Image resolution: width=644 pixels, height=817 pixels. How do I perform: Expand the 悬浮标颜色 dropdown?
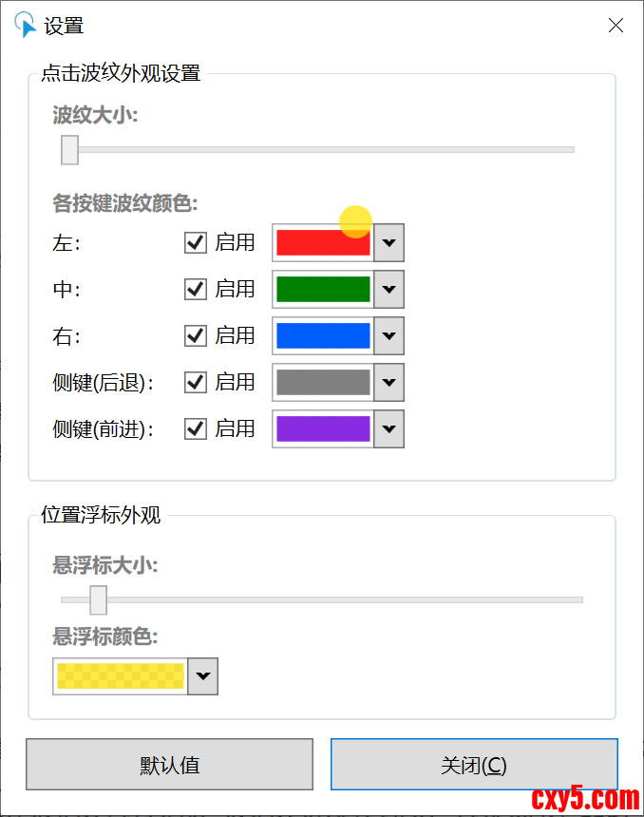coord(201,676)
